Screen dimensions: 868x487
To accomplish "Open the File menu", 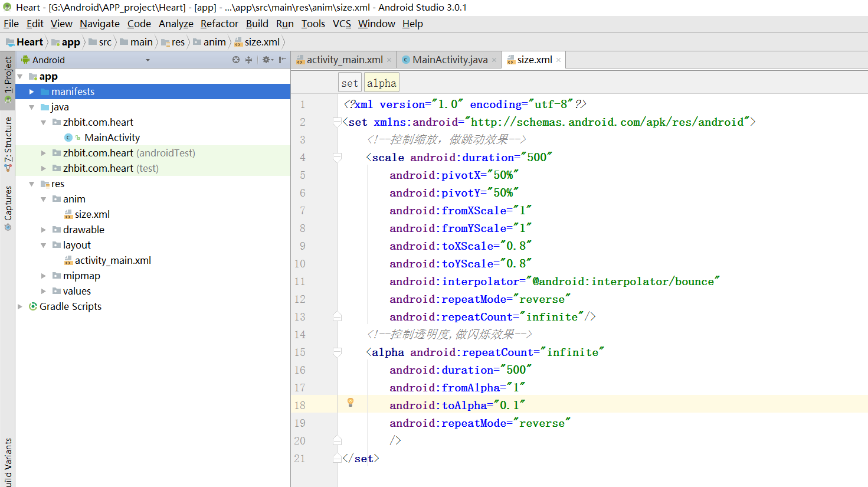I will 11,24.
